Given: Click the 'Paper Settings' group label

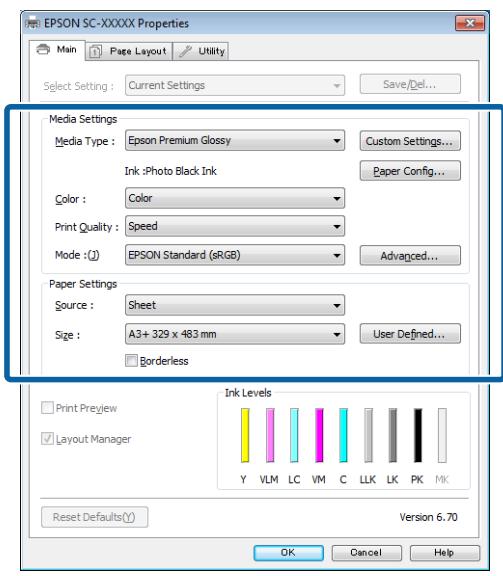Looking at the screenshot, I should pyautogui.click(x=83, y=284).
